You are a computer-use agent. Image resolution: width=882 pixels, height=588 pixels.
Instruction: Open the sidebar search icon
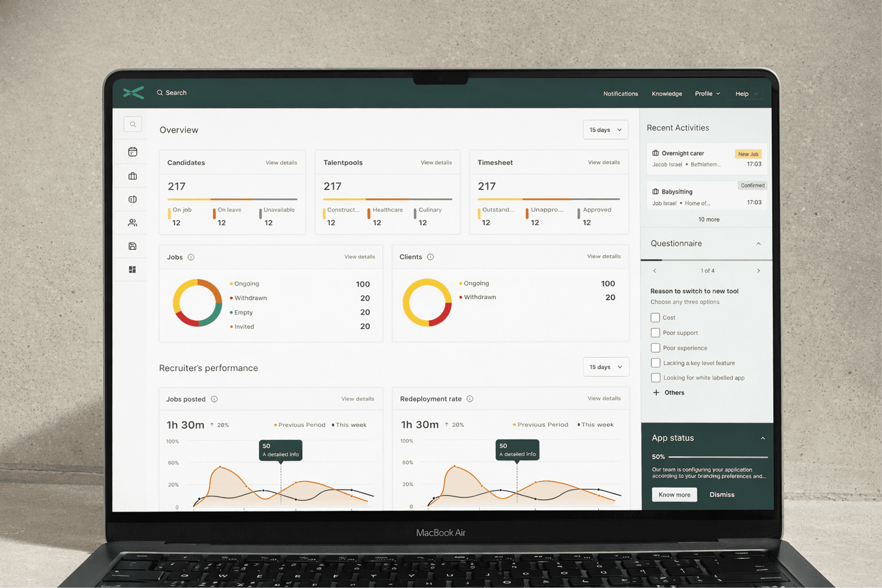click(132, 124)
